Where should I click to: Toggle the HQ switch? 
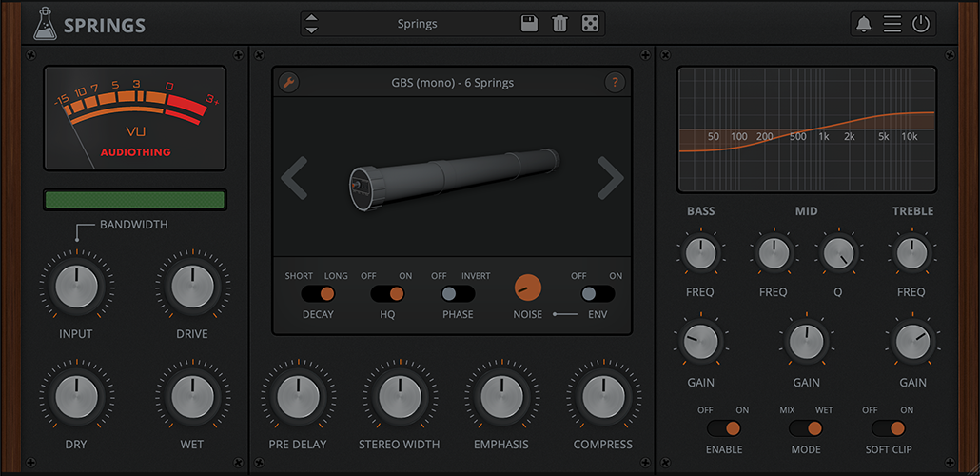[387, 294]
